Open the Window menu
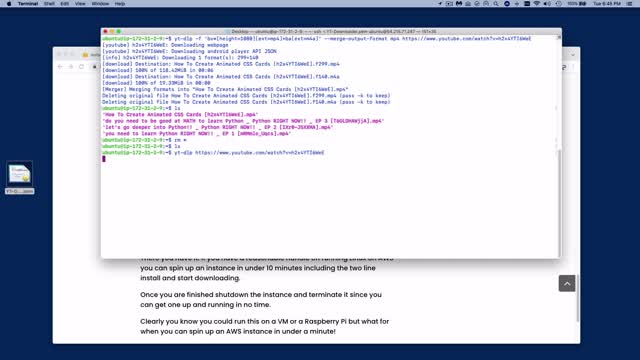 click(x=100, y=4)
